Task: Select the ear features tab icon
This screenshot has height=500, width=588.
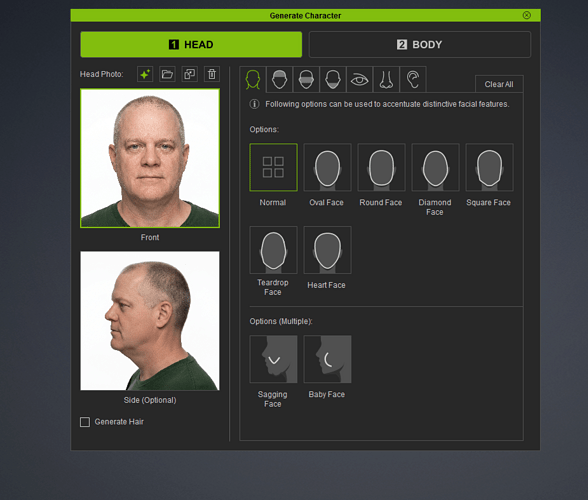Action: (x=413, y=80)
